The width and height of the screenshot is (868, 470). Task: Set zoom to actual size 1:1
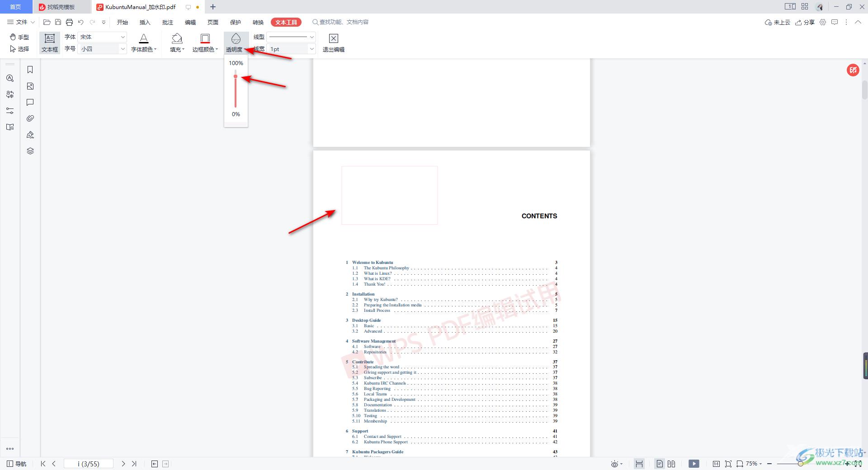(716, 464)
